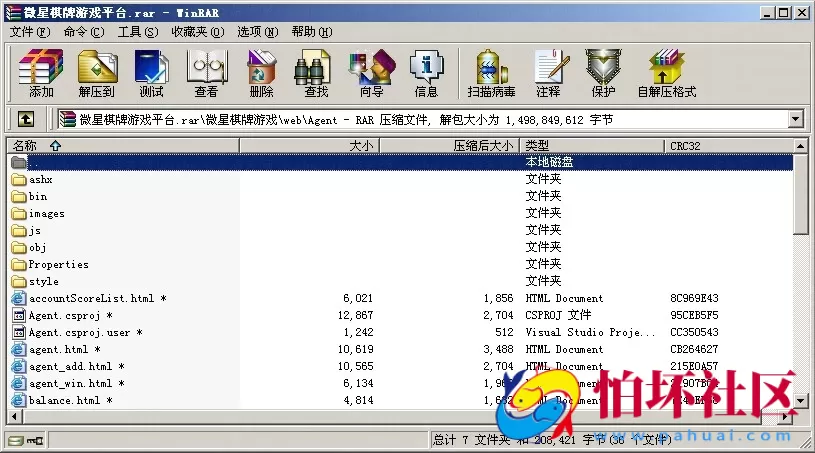Sort by the 类型 column header

pyautogui.click(x=593, y=146)
